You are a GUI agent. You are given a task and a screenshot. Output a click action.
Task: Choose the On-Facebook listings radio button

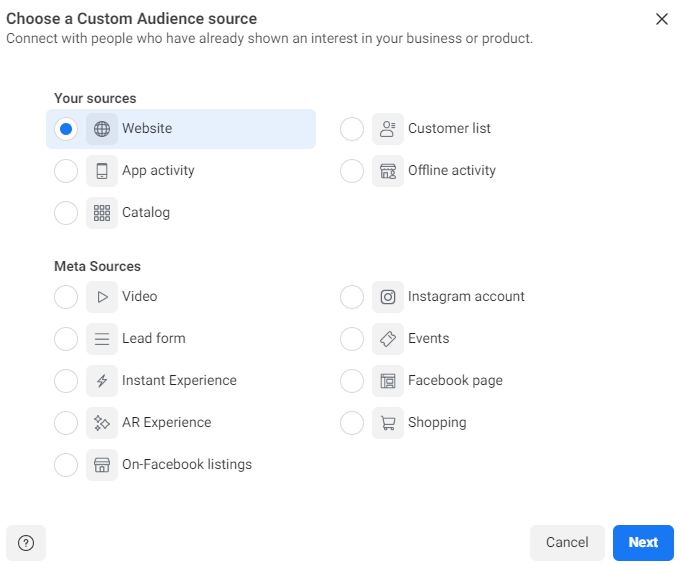66,465
